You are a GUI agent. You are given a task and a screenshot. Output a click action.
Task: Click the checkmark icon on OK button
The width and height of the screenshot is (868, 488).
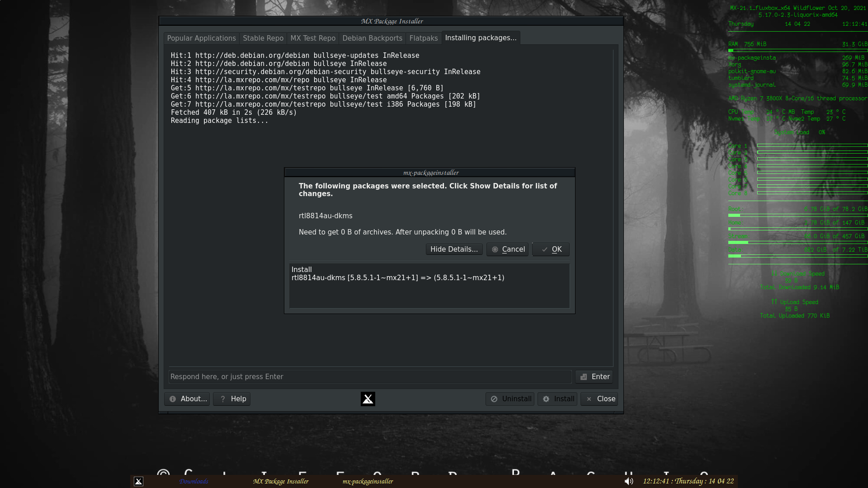coord(545,249)
